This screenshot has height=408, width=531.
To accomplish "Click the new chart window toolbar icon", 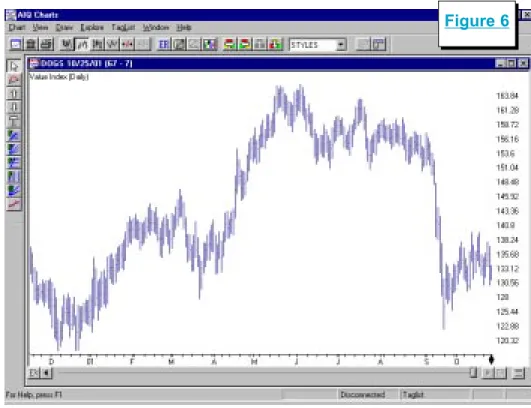I will tap(16, 44).
